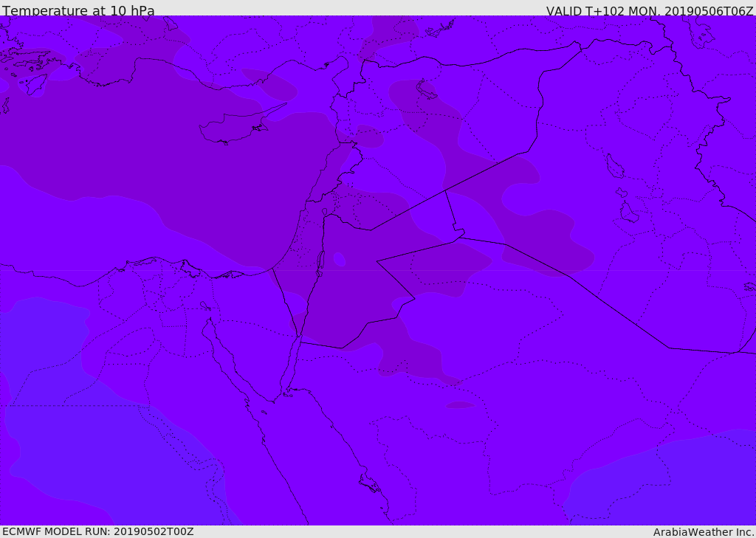Click the 'VALID T+102 MON. 20190506T06Z' label

coord(650,10)
